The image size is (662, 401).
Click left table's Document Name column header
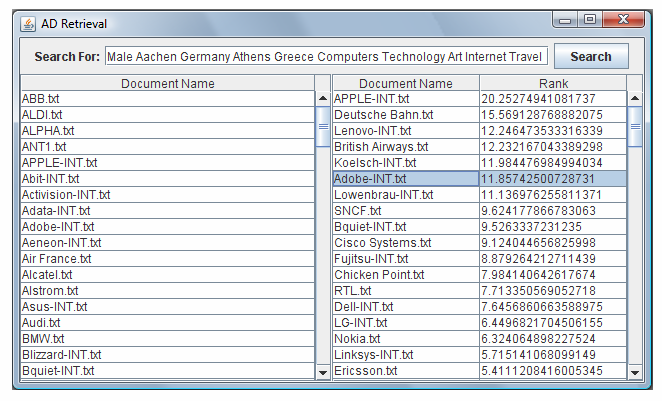[x=168, y=83]
